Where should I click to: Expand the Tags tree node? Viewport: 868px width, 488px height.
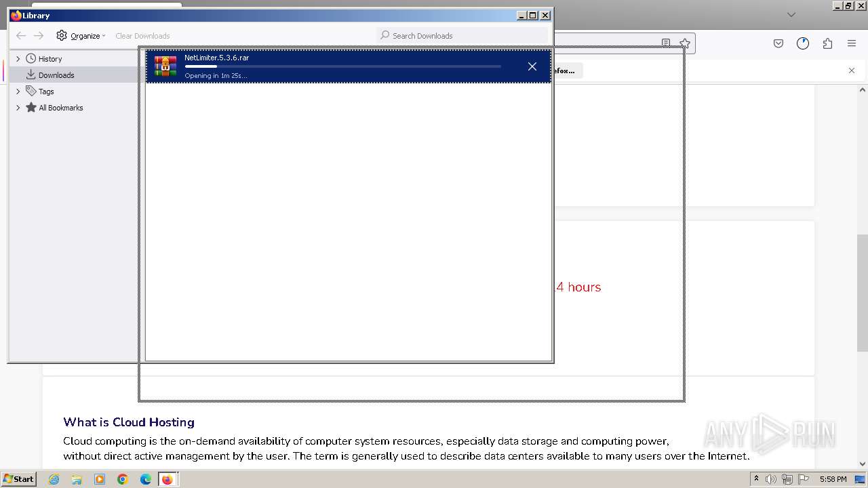[18, 91]
